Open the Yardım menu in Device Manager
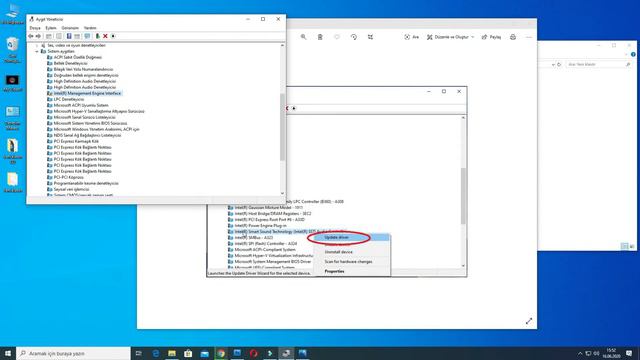This screenshot has width=640, height=360. click(90, 28)
